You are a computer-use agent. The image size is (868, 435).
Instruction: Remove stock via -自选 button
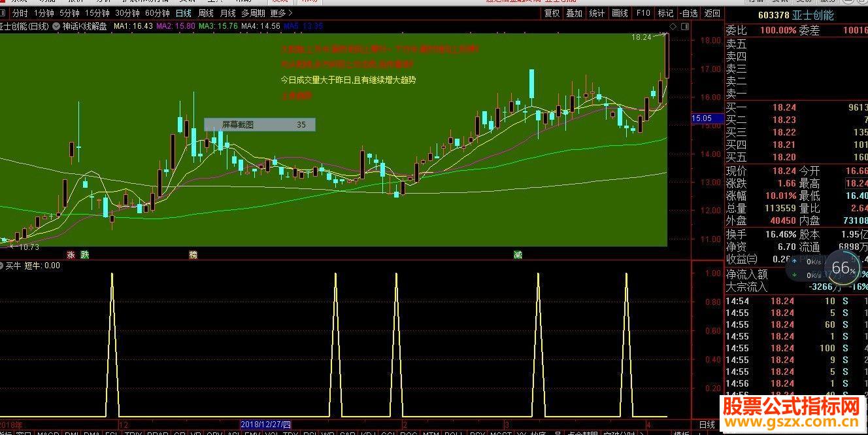(x=689, y=13)
